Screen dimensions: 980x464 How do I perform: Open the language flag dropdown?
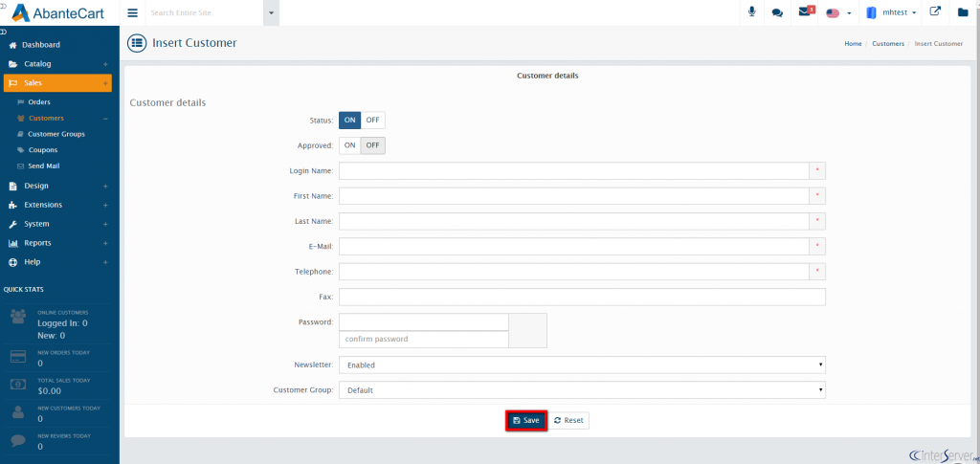point(838,12)
